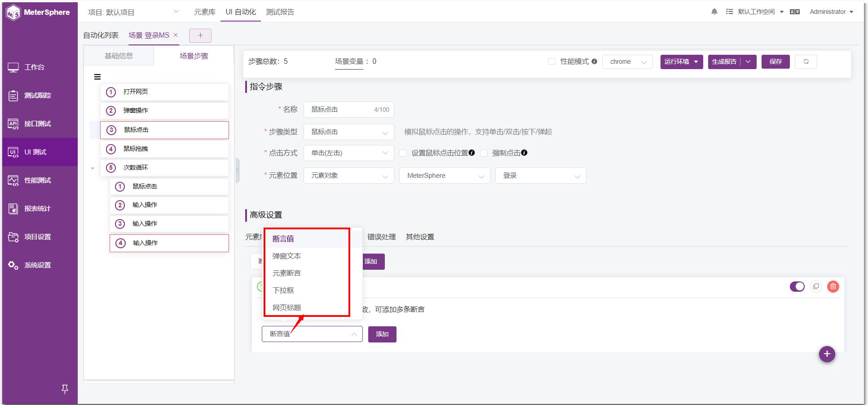Switch to the 测试报告 top tab
This screenshot has height=408, width=868.
(280, 12)
